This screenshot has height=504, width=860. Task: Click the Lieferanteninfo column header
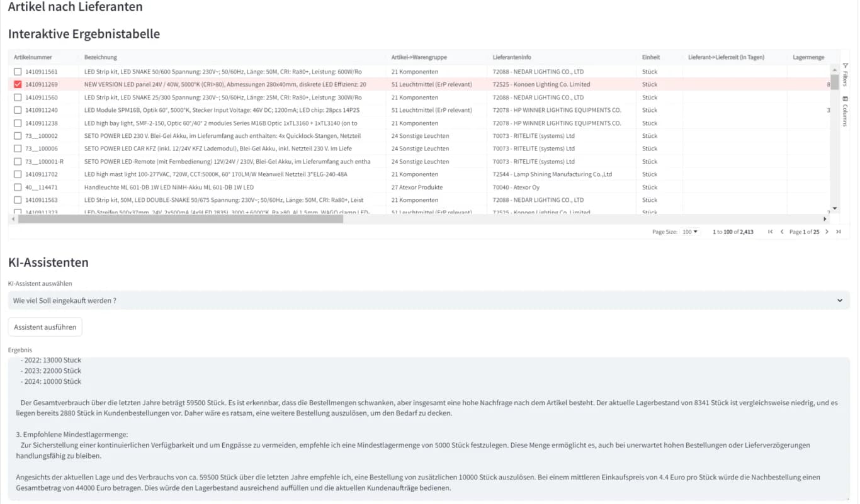click(x=511, y=57)
